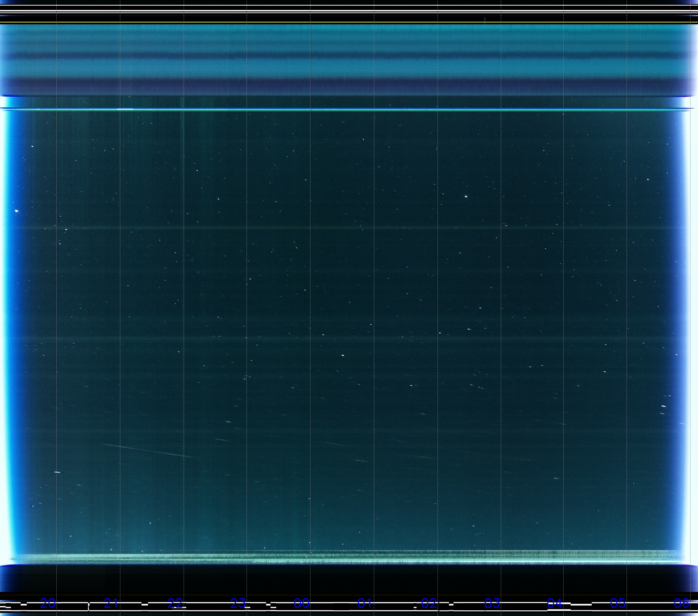Click the hour label 21

click(111, 603)
